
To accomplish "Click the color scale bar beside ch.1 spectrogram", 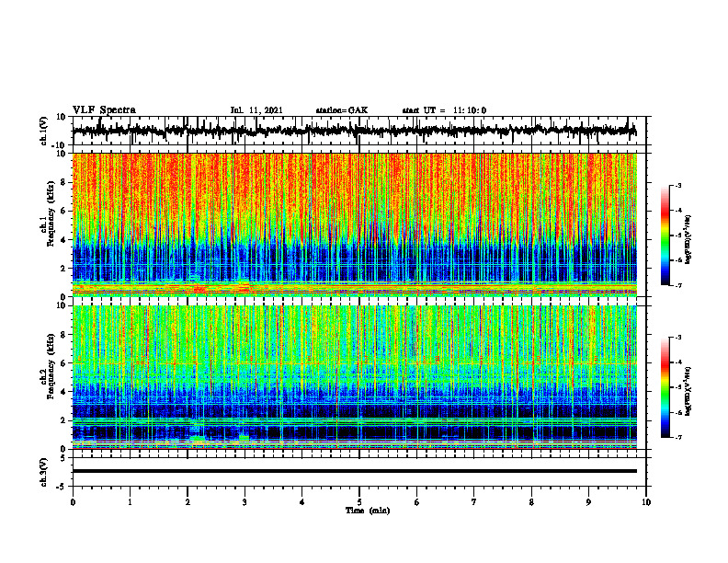I will 665,236.
